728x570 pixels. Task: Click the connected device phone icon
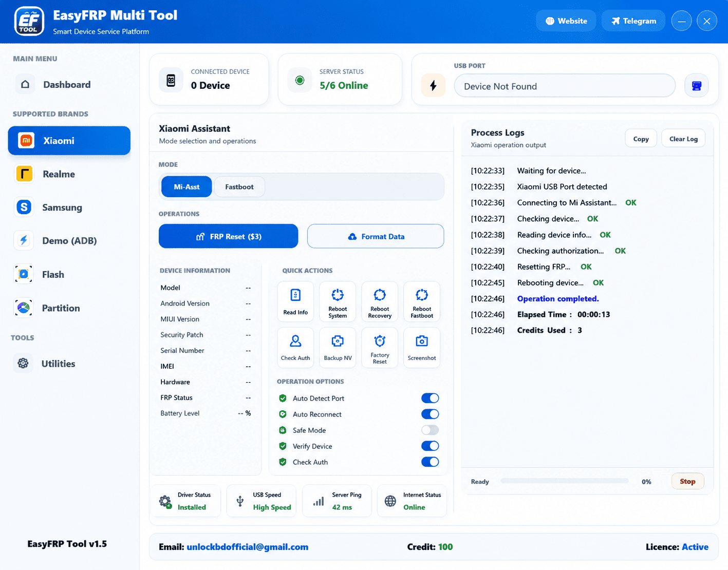[x=171, y=80]
